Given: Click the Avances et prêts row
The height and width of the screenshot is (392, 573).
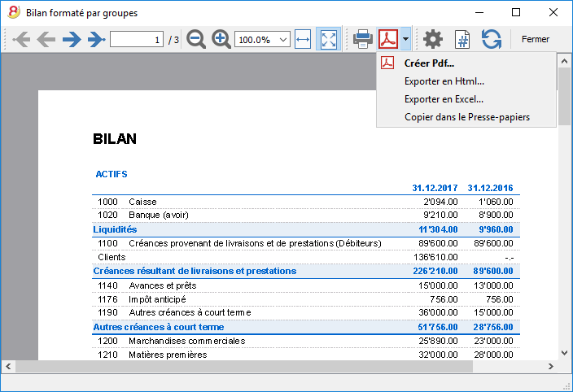Looking at the screenshot, I should click(x=306, y=285).
